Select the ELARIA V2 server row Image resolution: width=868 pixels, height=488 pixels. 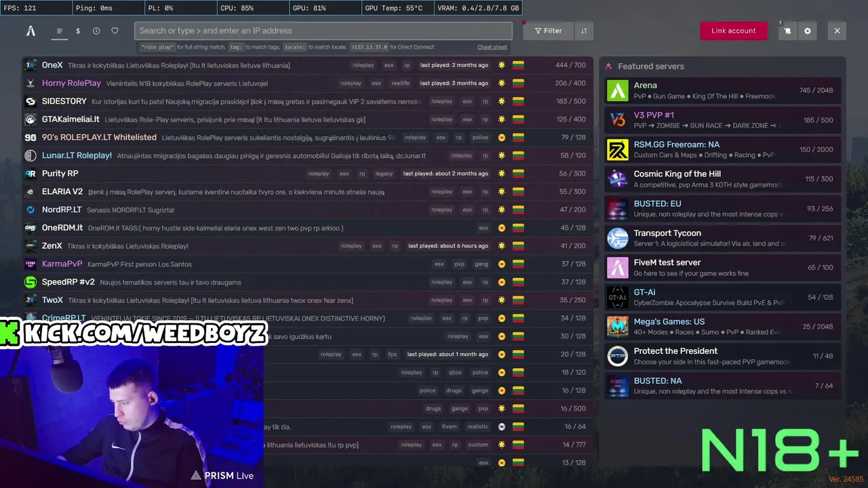coord(308,192)
